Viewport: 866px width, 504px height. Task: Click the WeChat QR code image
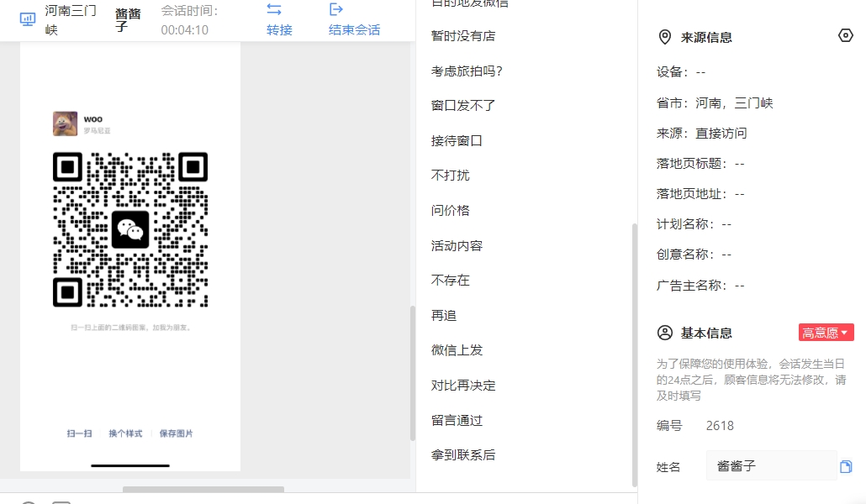coord(130,229)
